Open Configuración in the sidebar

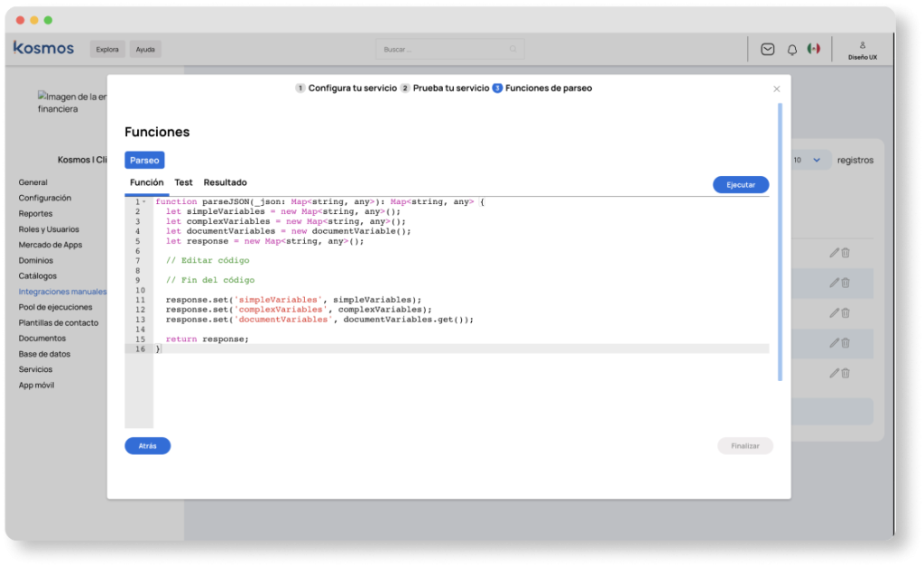45,198
